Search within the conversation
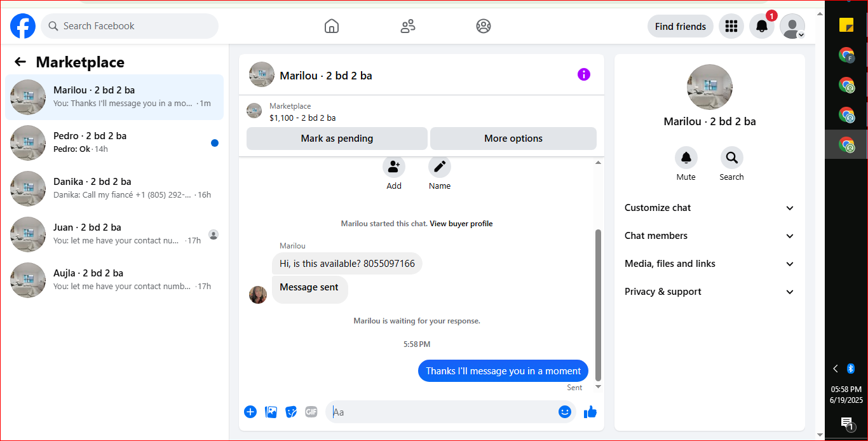 731,158
